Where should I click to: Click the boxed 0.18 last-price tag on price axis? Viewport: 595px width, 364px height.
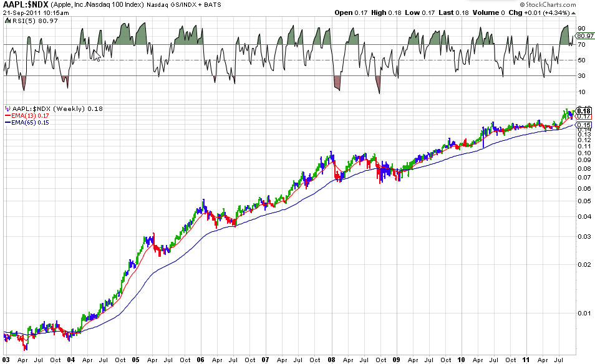pyautogui.click(x=584, y=111)
